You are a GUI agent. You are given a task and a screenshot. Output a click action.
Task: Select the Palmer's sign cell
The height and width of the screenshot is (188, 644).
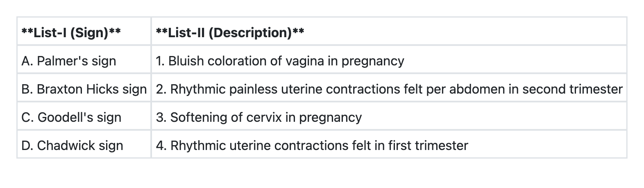click(69, 61)
